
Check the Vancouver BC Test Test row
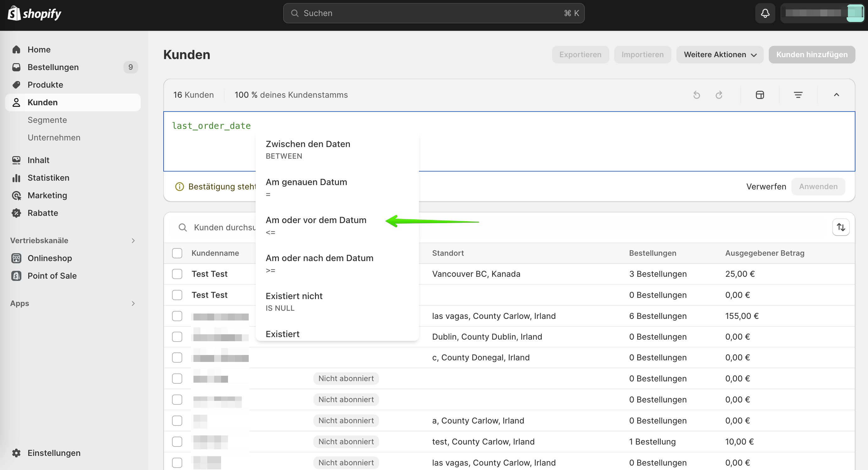coord(177,274)
